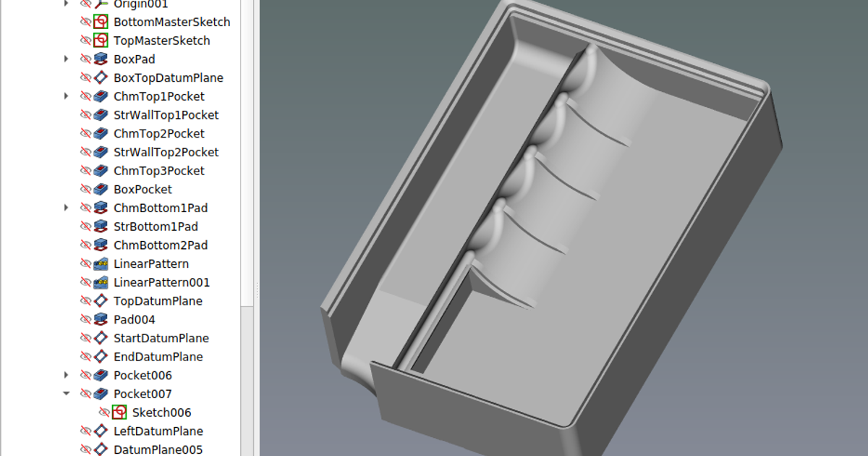Select the pocket icon next to BoxPocket

point(99,189)
